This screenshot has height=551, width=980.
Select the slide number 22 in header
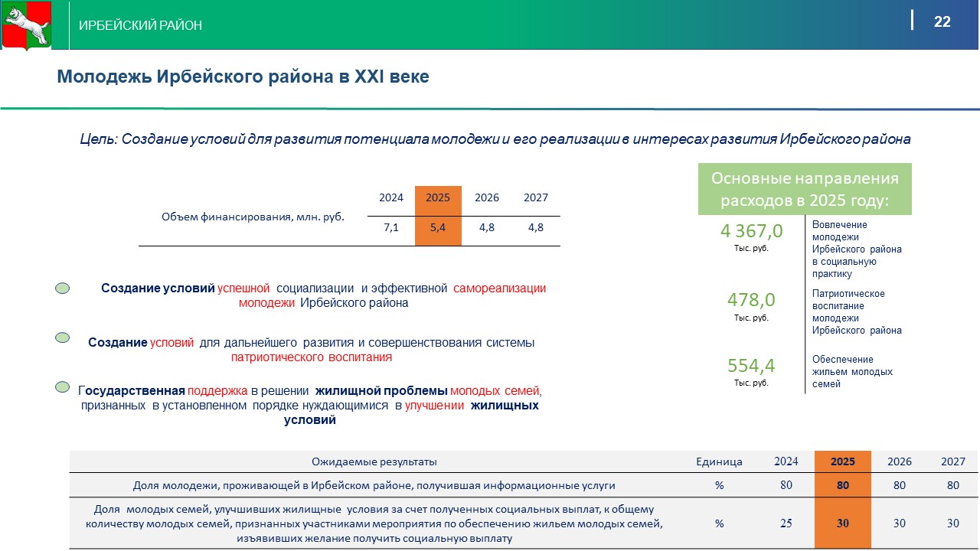942,21
